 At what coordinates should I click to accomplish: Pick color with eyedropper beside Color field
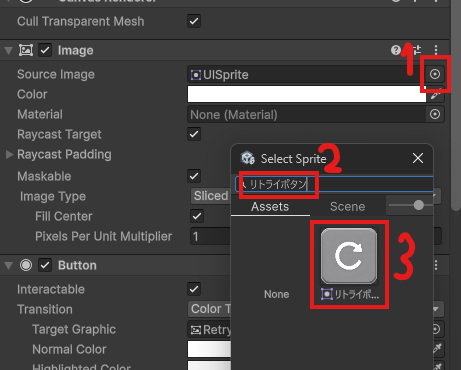point(436,95)
